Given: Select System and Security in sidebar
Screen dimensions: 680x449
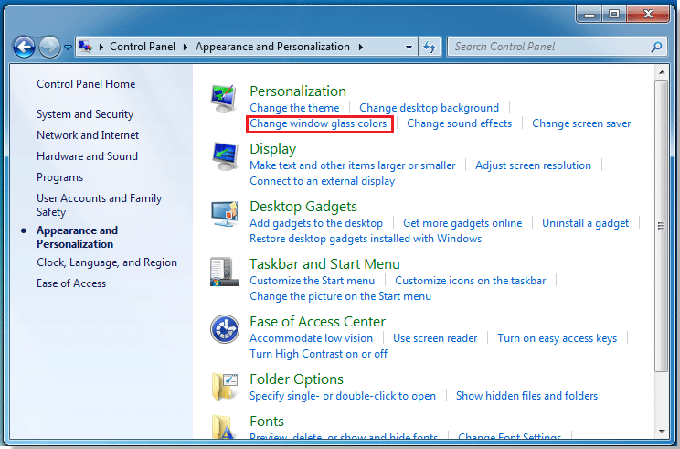Looking at the screenshot, I should point(85,114).
